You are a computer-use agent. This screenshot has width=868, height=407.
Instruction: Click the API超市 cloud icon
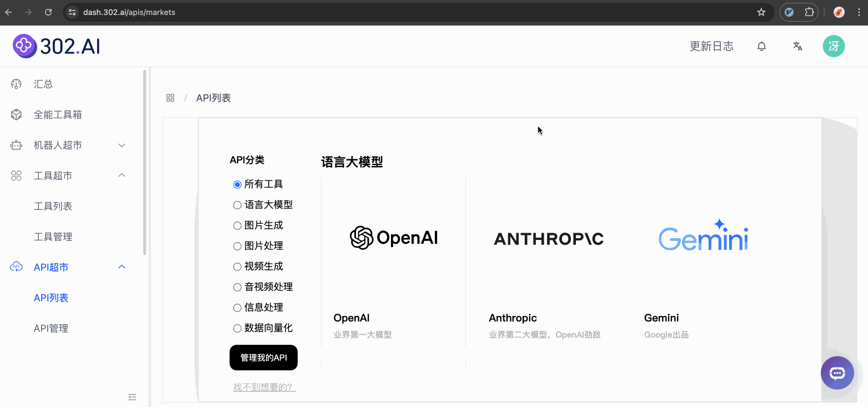coord(16,267)
